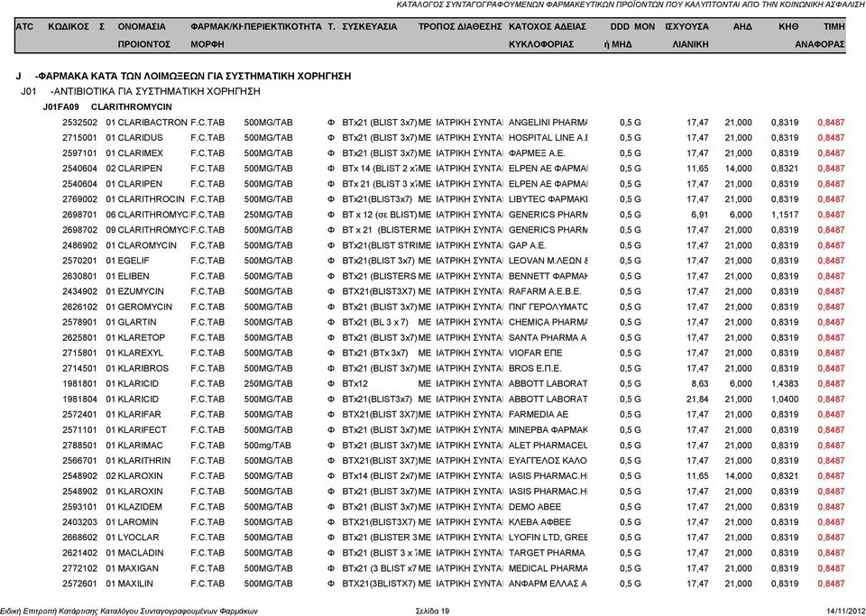
Task: Select KLARIMAC product name
Action: (141, 446)
